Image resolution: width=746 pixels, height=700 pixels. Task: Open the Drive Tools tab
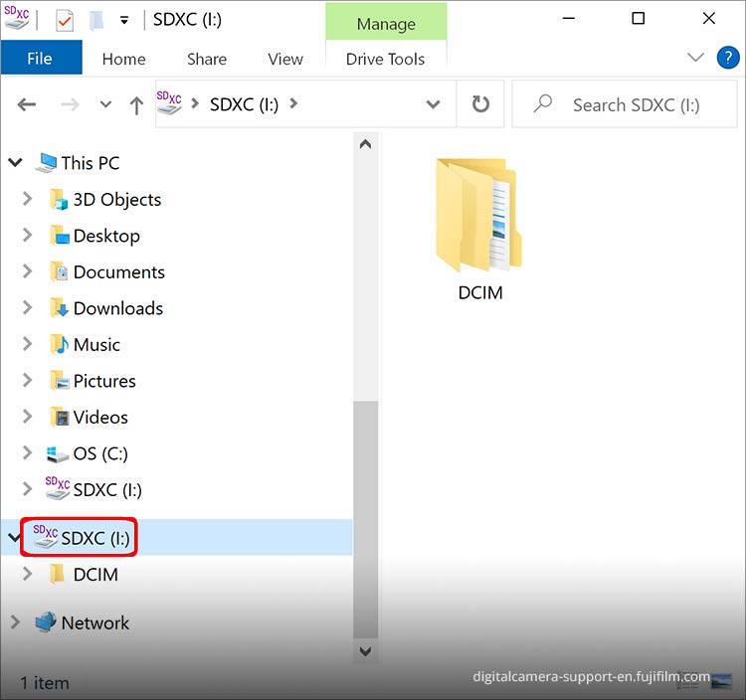[385, 59]
